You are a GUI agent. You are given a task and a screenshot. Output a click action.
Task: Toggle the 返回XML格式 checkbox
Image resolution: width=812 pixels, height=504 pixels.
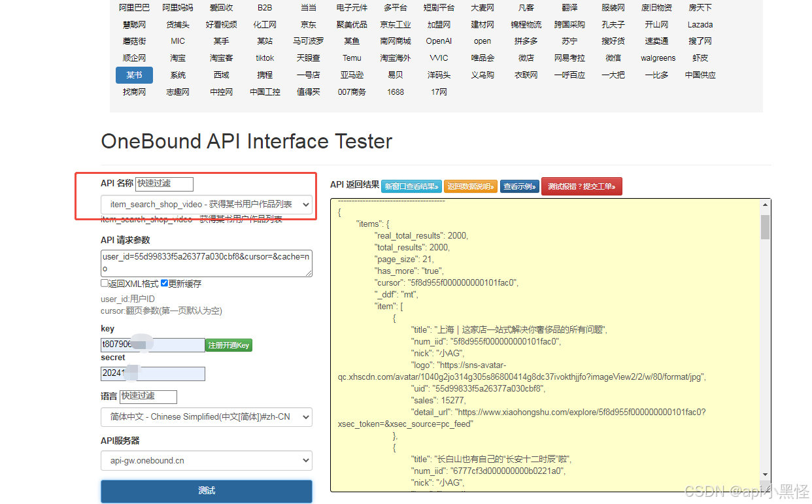point(105,284)
